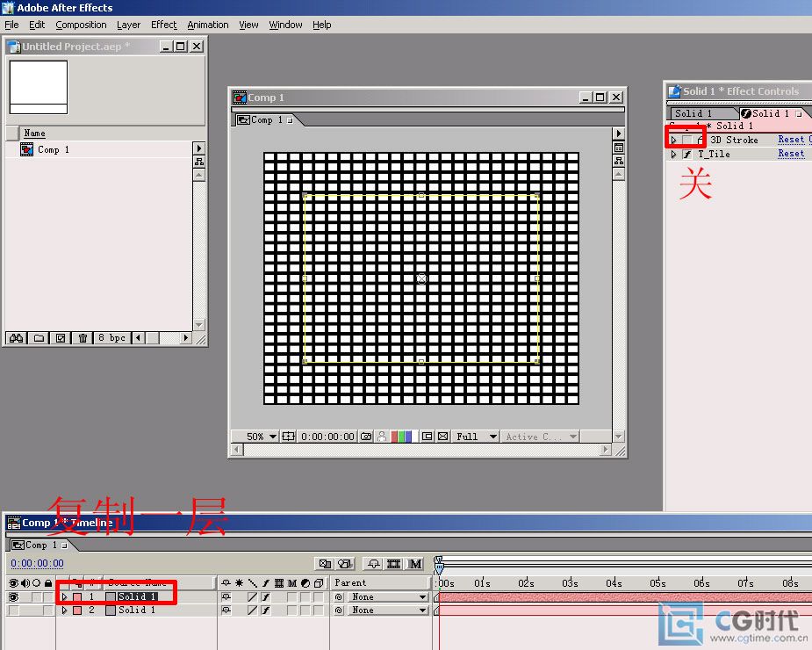Open the Active Camera view dropdown
This screenshot has width=812, height=650.
[x=541, y=437]
